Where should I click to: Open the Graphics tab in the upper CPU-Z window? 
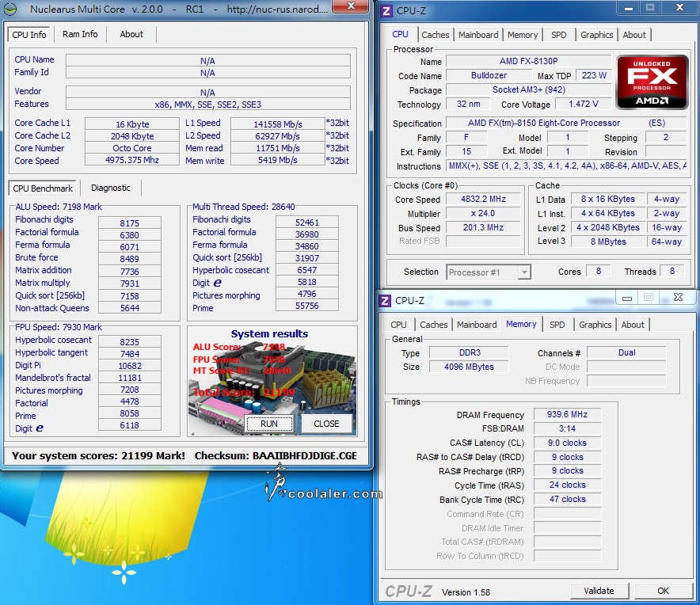(596, 35)
